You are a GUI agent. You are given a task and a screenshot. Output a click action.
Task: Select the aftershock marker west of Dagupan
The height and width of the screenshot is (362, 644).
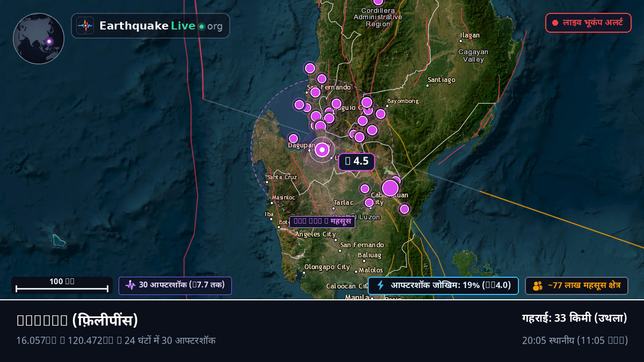[x=293, y=138]
